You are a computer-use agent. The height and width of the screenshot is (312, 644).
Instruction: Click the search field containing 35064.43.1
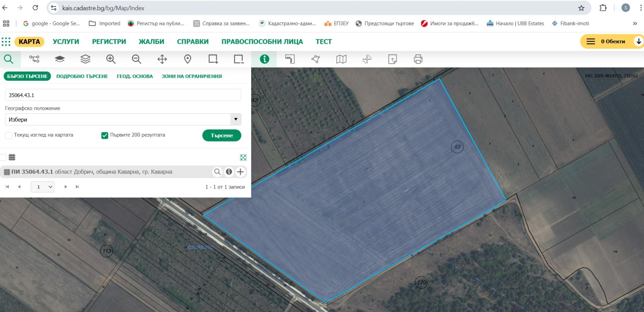coord(123,95)
